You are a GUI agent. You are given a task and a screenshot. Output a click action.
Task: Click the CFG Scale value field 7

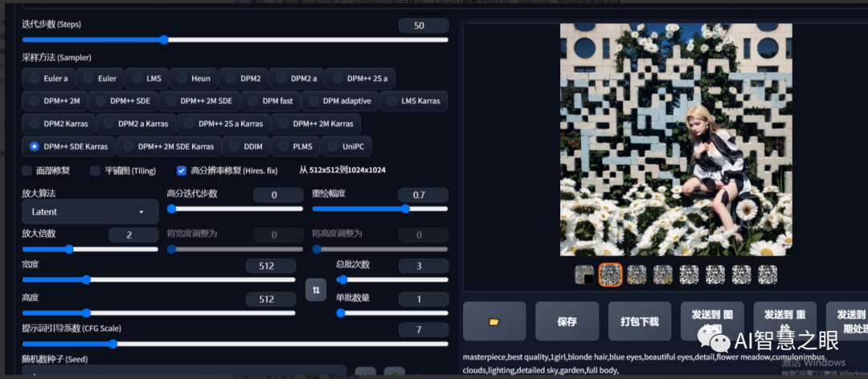(x=424, y=329)
